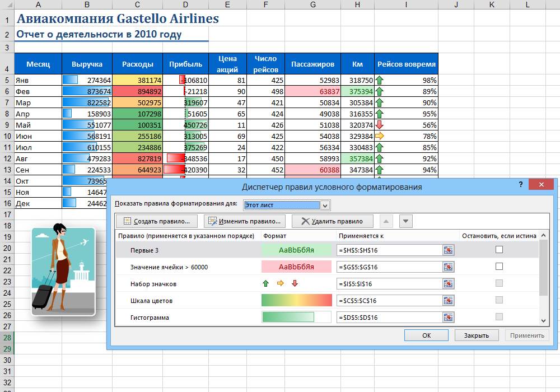Click range selector icon for =$D$5:$D$16
Viewport: 560px width, 392px height.
click(x=448, y=318)
